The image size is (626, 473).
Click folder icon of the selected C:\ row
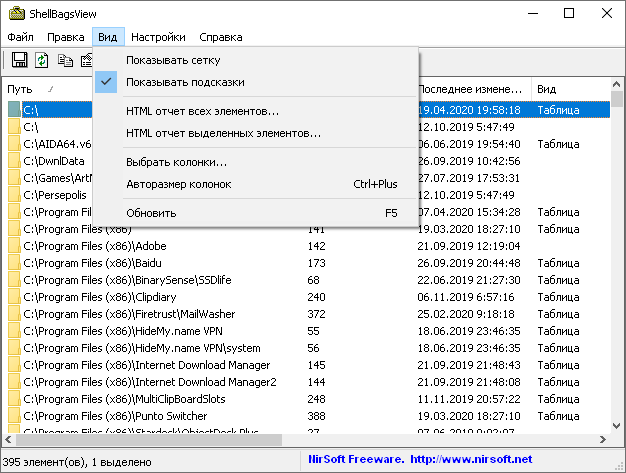click(14, 110)
